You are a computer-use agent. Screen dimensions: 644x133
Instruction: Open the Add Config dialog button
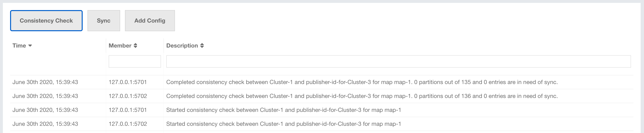tap(149, 21)
